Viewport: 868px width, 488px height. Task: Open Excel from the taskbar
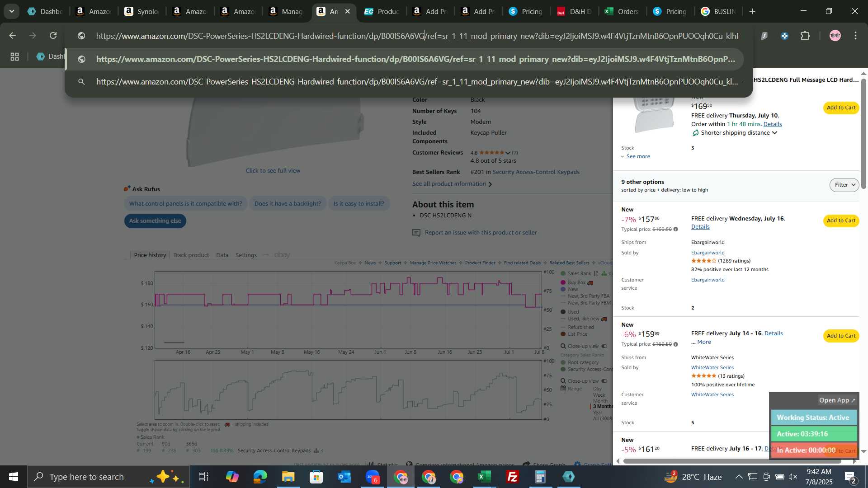pos(484,477)
